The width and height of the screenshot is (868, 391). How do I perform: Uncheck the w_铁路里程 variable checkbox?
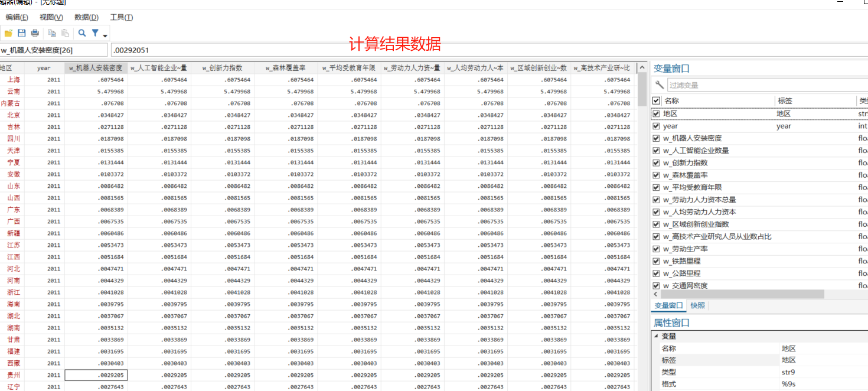pyautogui.click(x=656, y=261)
